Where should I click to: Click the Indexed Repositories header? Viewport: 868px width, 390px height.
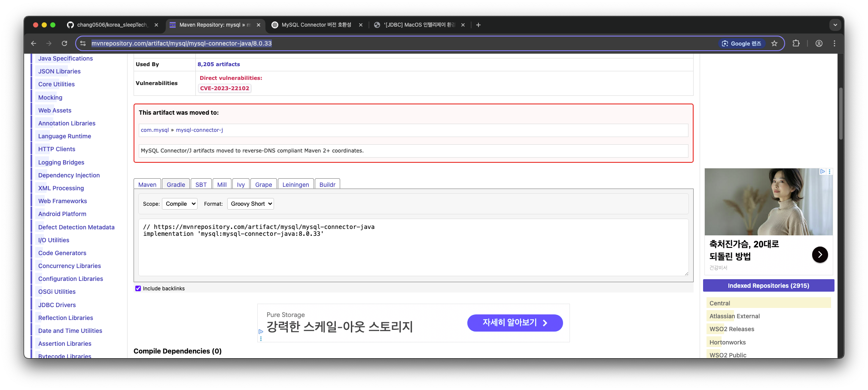coord(768,286)
